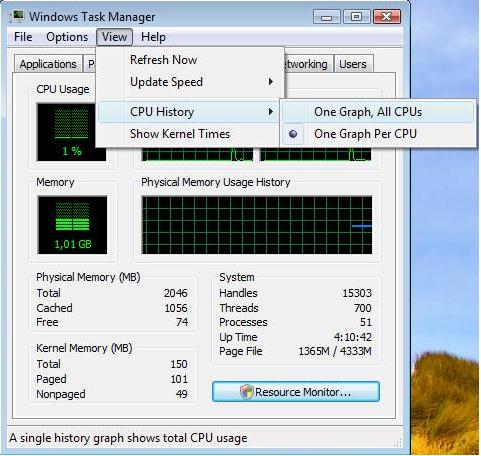Expand the CPU History submenu arrow

point(271,112)
